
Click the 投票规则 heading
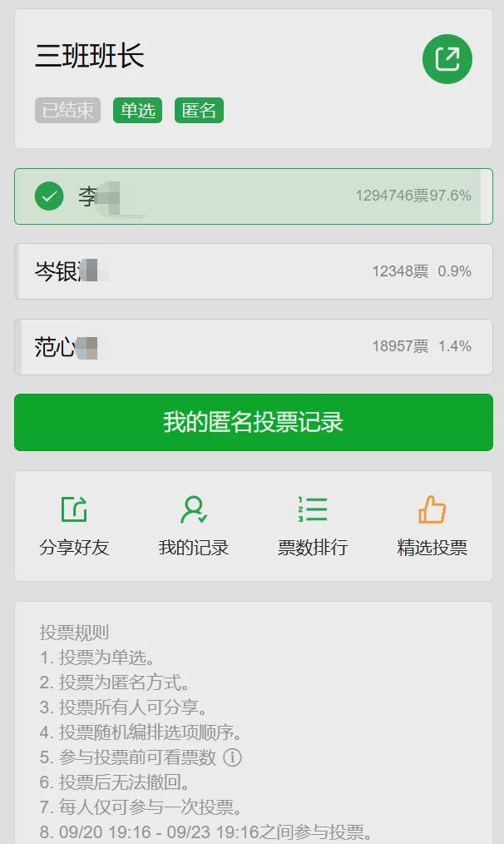tap(74, 632)
